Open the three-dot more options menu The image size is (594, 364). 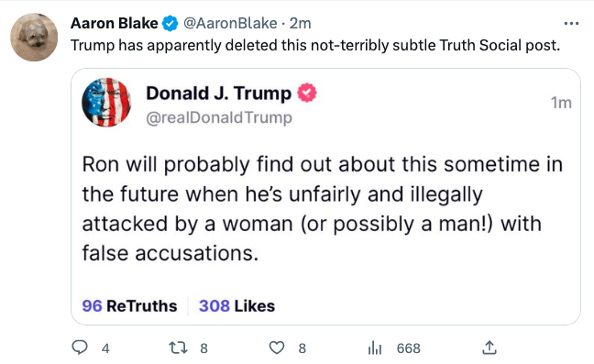(571, 24)
